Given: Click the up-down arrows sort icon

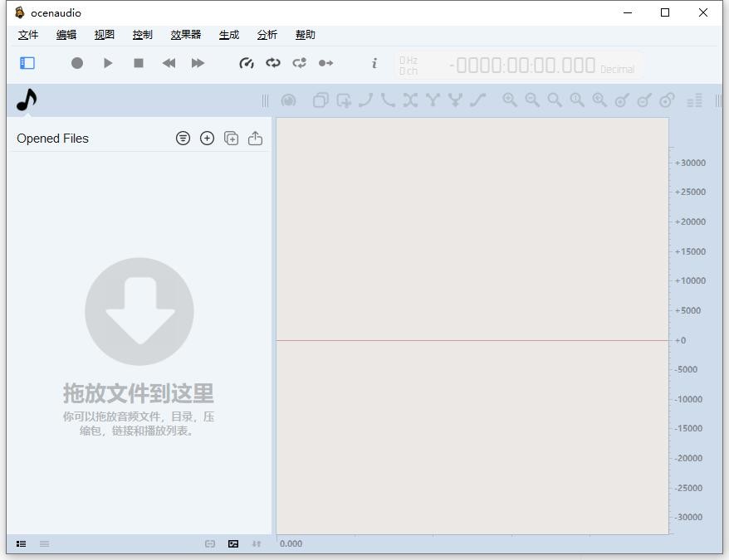Looking at the screenshot, I should (x=257, y=543).
